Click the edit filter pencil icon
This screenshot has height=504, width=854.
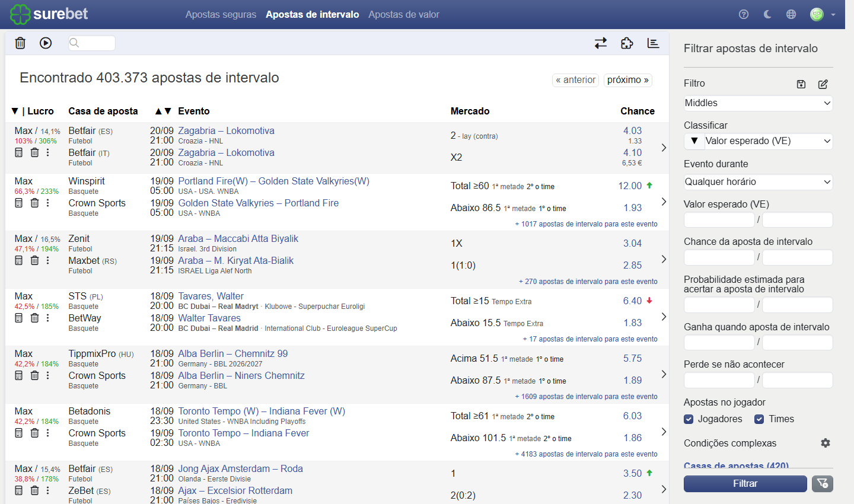coord(823,84)
